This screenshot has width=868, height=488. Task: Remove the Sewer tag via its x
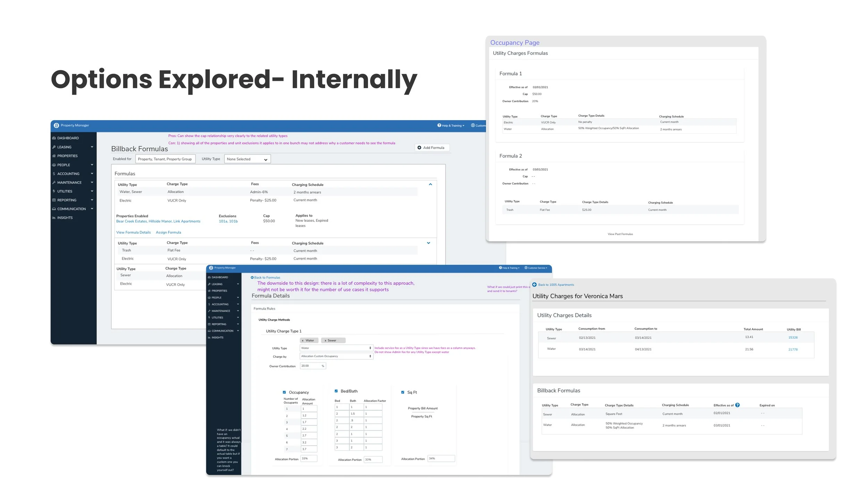[325, 340]
